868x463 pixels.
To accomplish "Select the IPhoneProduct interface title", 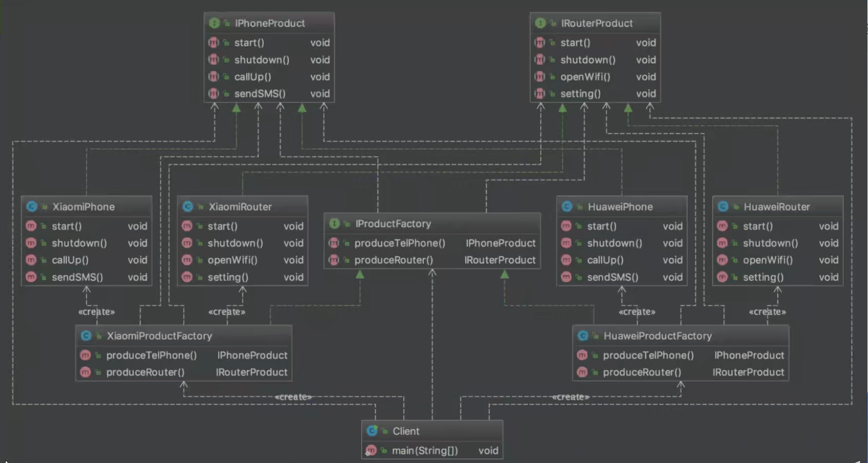I will pos(270,23).
